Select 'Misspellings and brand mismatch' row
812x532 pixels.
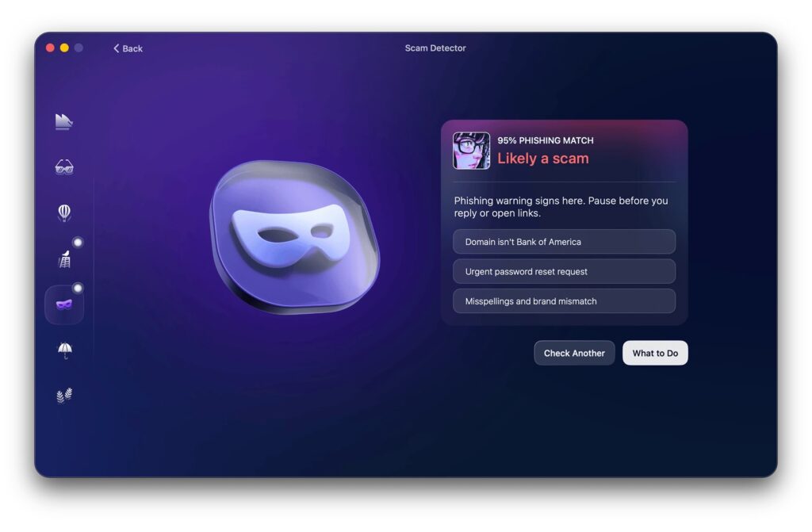(564, 301)
